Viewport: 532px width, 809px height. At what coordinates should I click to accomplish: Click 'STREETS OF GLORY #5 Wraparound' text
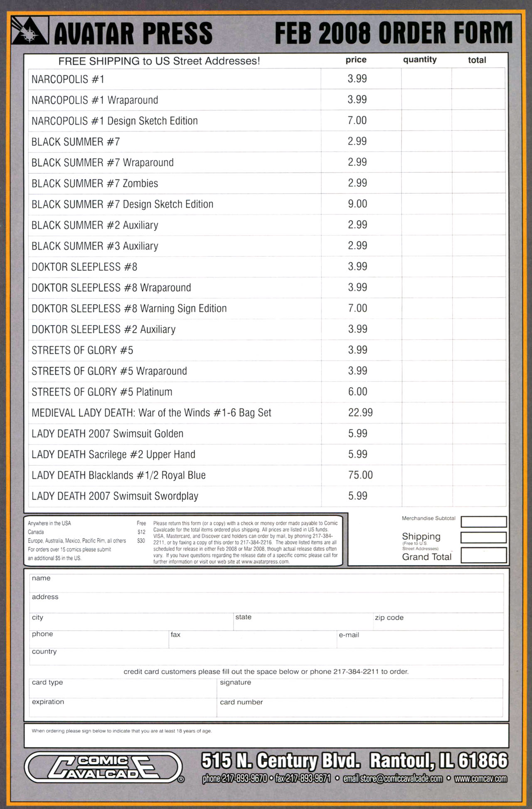109,371
